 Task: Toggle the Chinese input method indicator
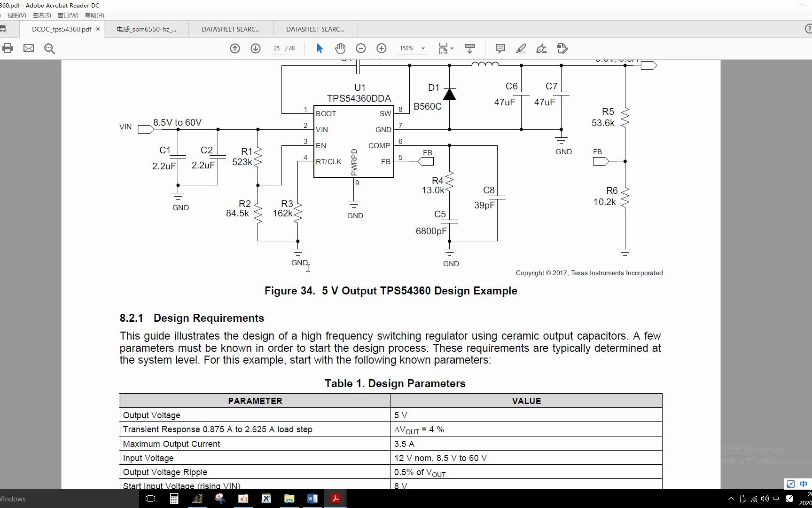pyautogui.click(x=776, y=499)
